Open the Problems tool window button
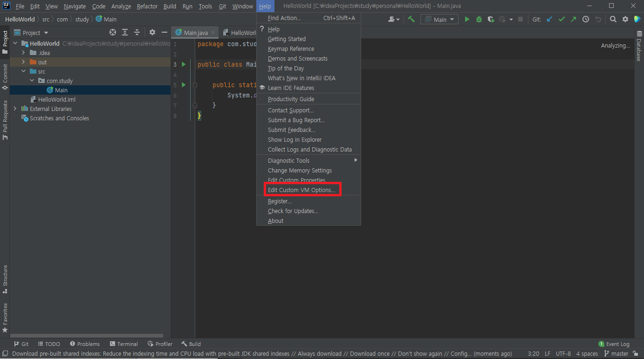The height and width of the screenshot is (359, 644). click(84, 344)
